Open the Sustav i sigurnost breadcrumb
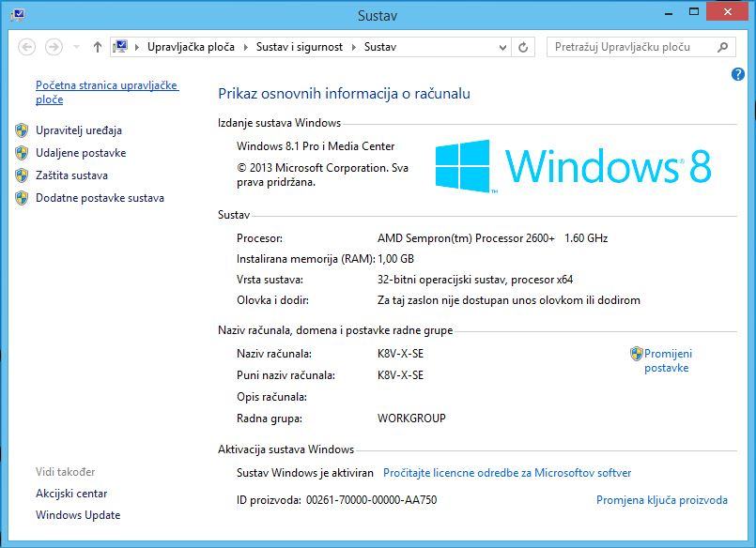 pyautogui.click(x=300, y=47)
